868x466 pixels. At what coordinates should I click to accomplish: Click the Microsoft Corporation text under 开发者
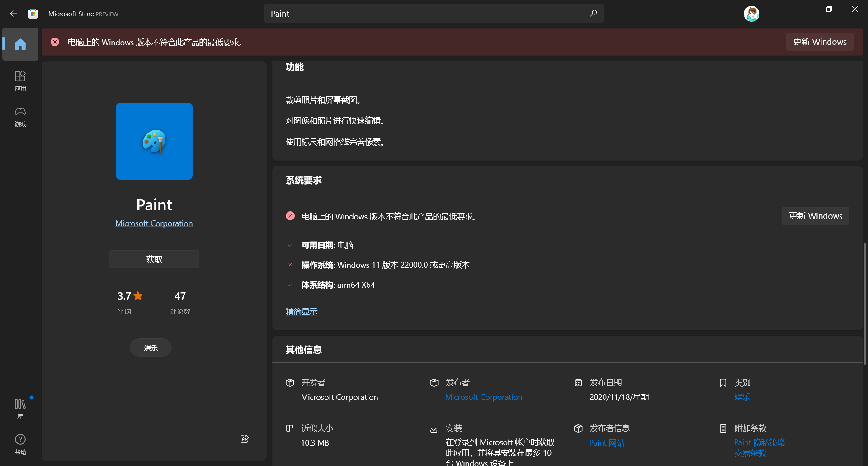click(340, 397)
